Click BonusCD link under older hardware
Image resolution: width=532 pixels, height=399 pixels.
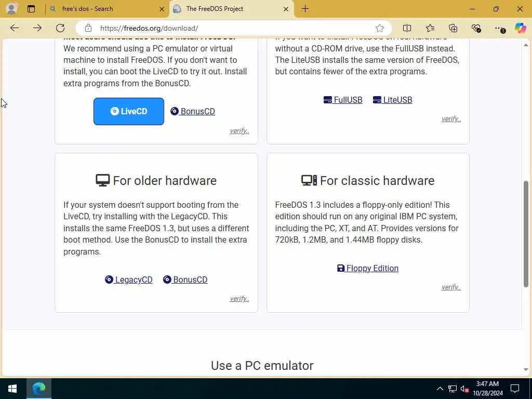(185, 280)
